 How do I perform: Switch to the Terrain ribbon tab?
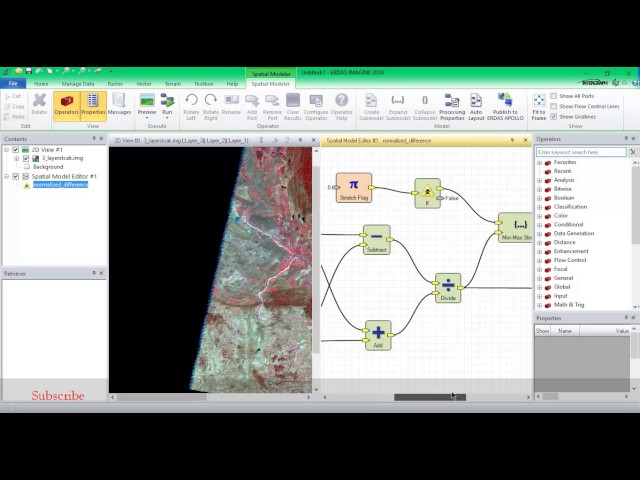pyautogui.click(x=173, y=84)
